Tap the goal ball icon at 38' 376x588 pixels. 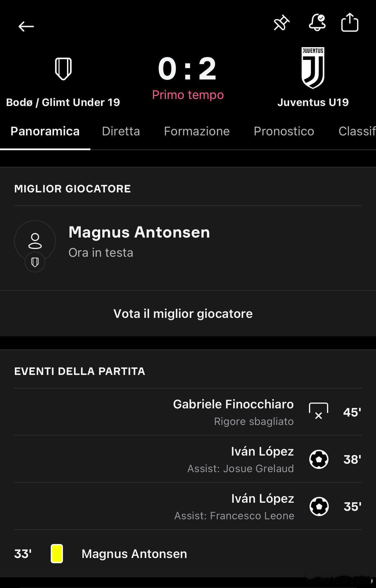pos(319,459)
